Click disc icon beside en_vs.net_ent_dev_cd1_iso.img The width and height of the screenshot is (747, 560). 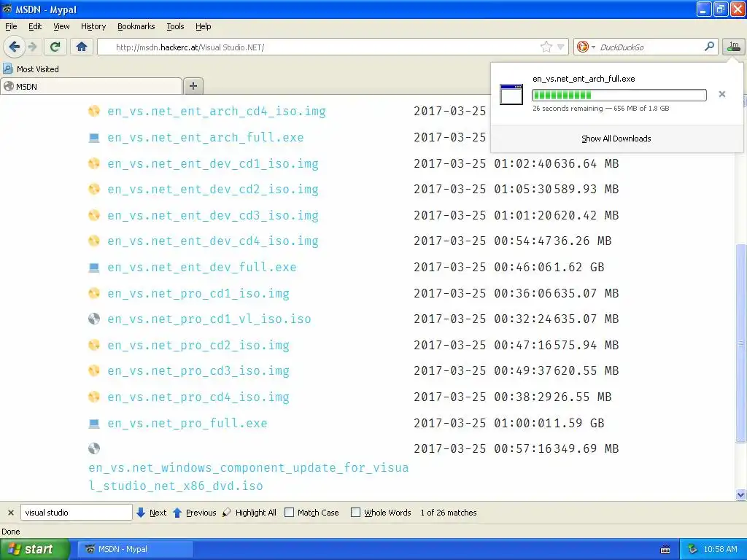point(94,163)
